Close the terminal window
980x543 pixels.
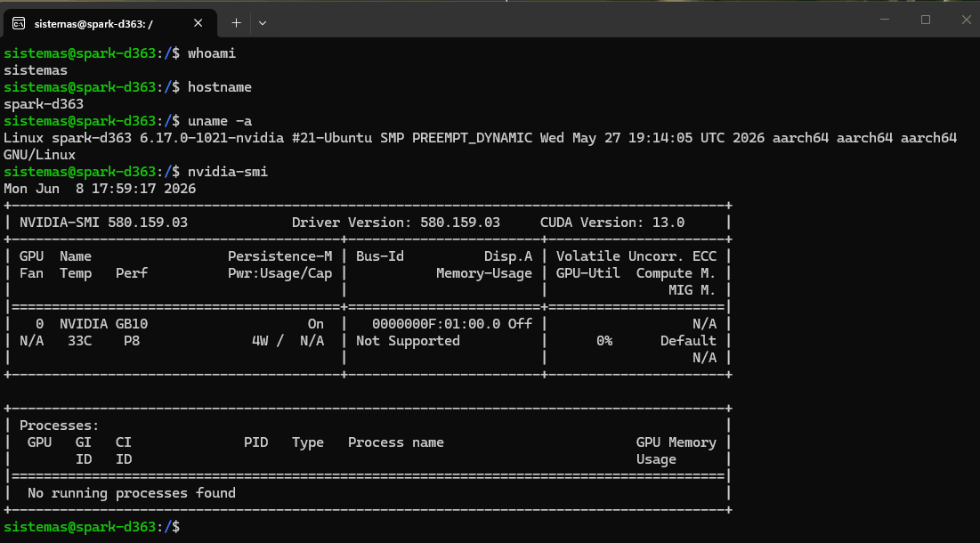pyautogui.click(x=967, y=20)
